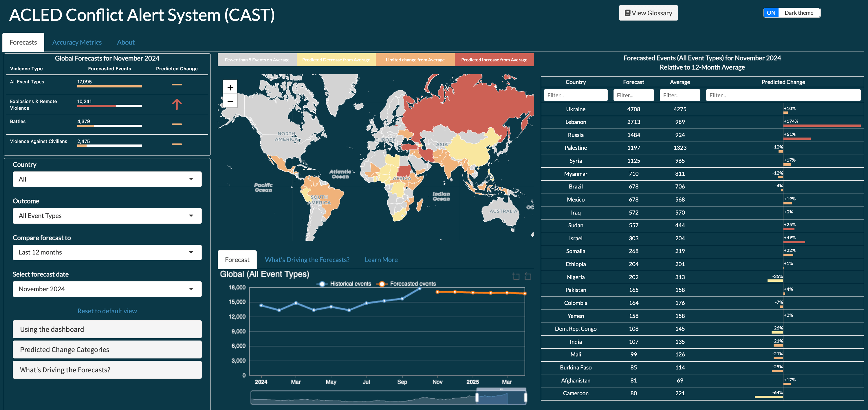
Task: Click the chart zoom reset icon
Action: coord(528,276)
